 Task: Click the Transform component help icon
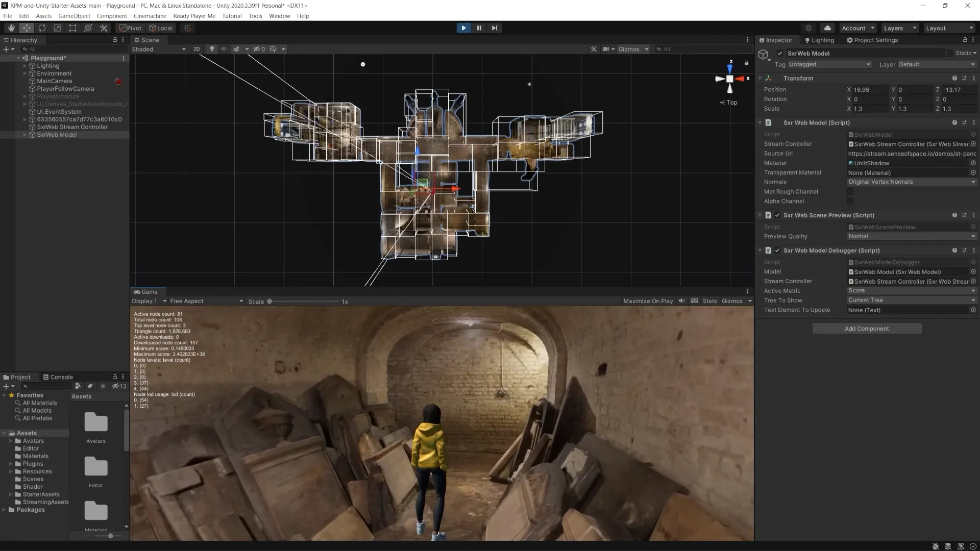tap(954, 78)
